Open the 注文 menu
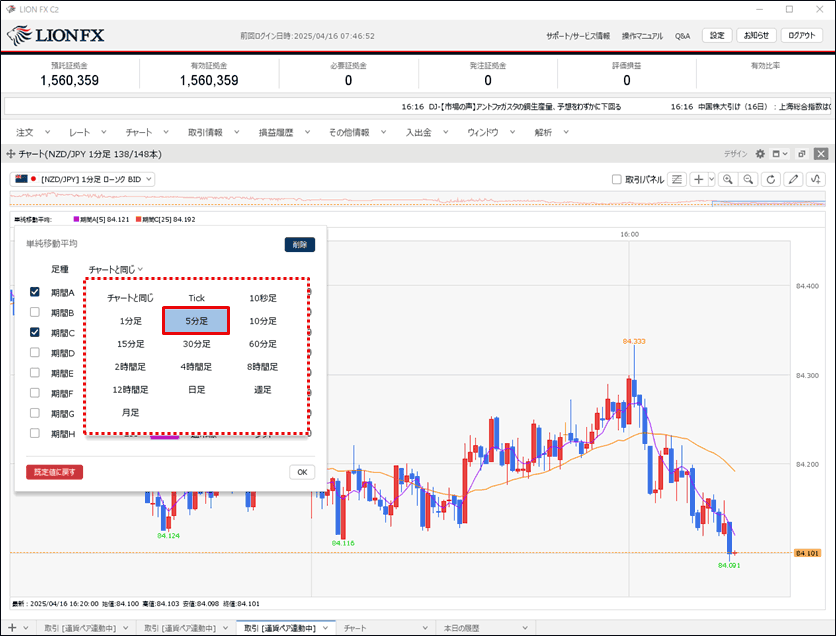Viewport: 836px width, 636px height. pyautogui.click(x=33, y=132)
